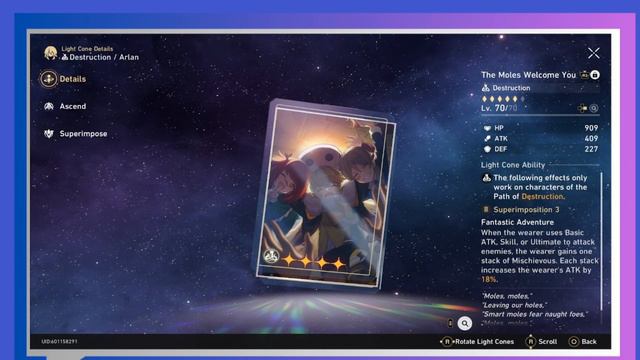
Task: Click the path icon beside ability restriction text
Action: tap(487, 178)
